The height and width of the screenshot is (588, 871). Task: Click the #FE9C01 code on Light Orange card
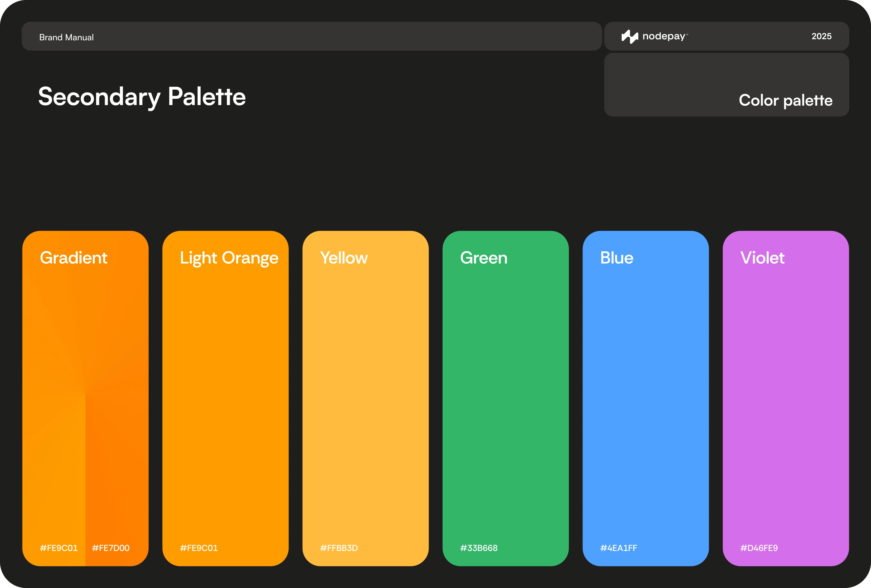point(199,548)
